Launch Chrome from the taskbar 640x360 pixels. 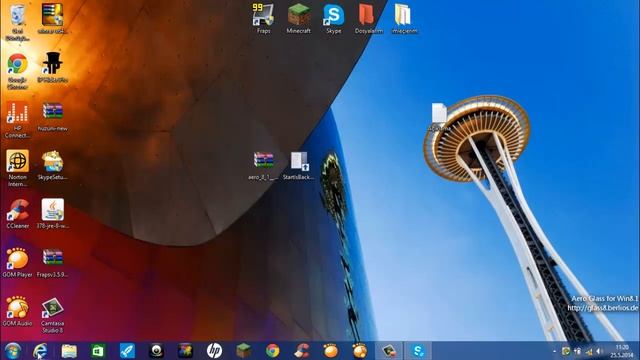[x=272, y=351]
